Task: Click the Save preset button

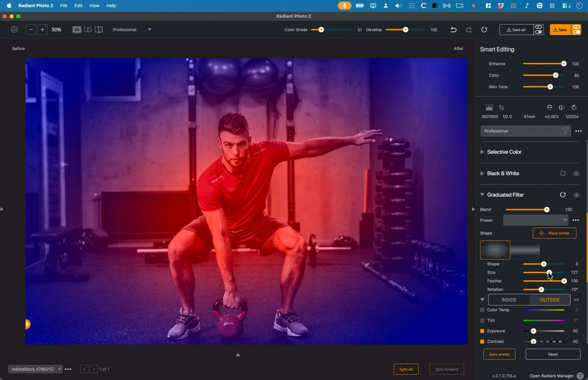Action: pyautogui.click(x=499, y=354)
